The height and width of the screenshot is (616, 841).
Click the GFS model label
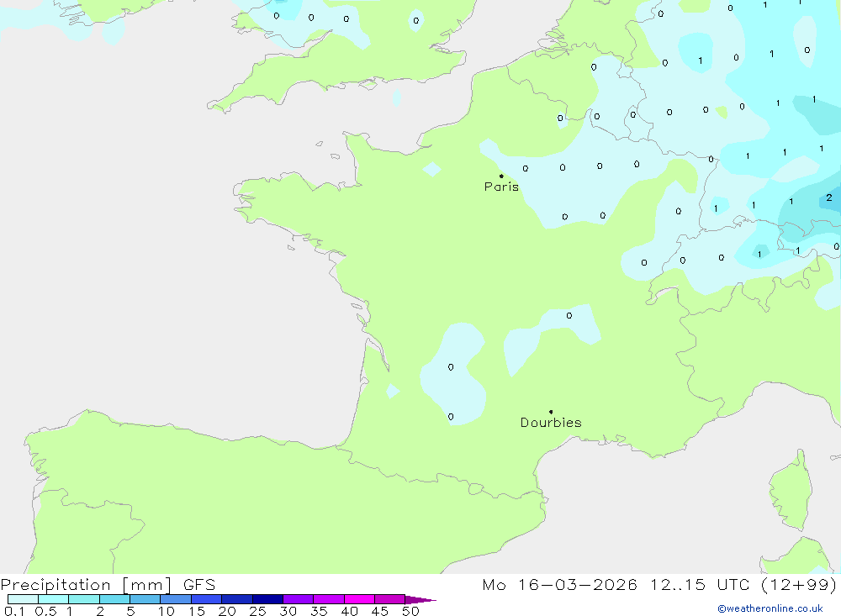199,585
